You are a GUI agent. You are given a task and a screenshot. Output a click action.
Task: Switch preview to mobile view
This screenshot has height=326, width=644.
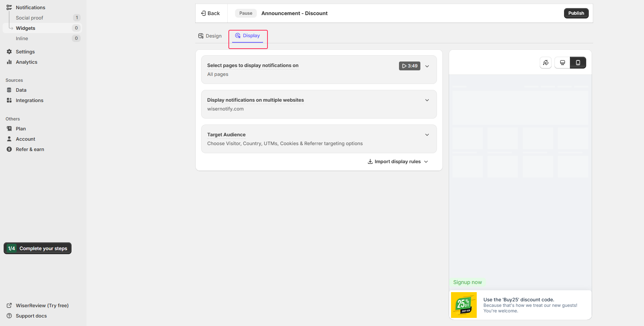pos(578,63)
